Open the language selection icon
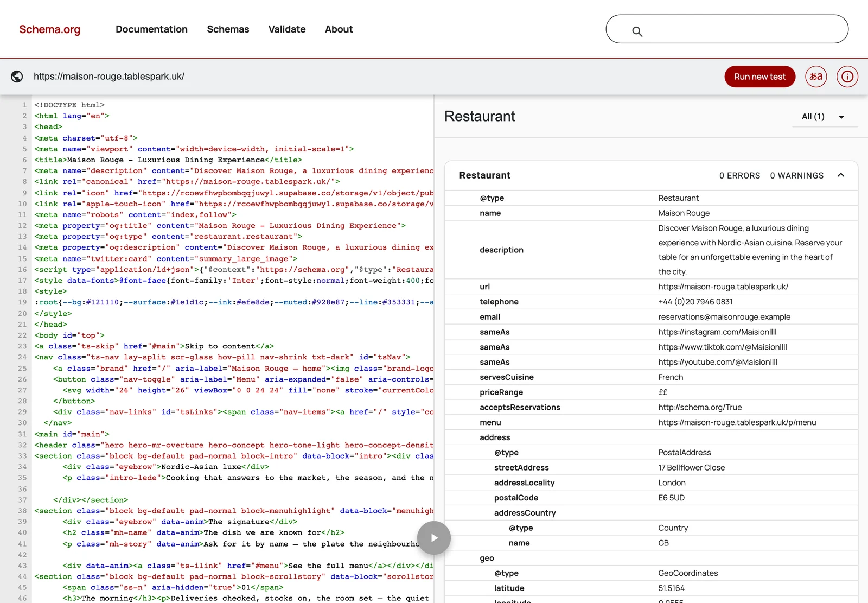The width and height of the screenshot is (868, 603). [x=816, y=77]
